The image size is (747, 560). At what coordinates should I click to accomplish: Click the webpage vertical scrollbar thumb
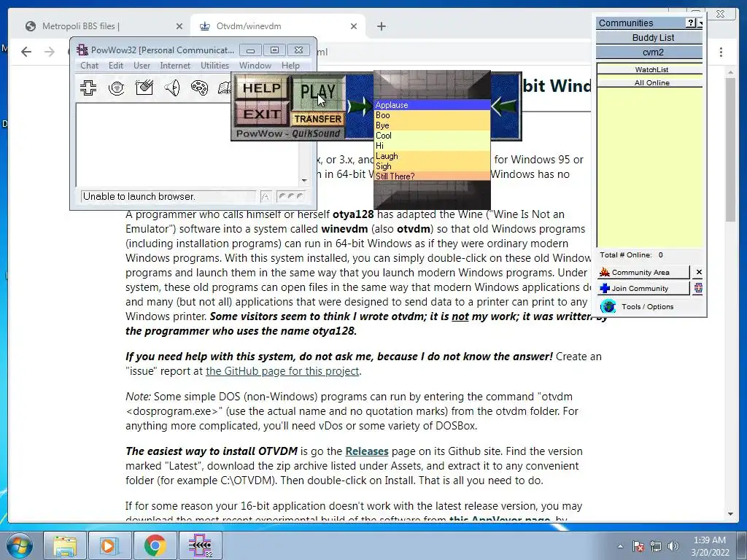[730, 149]
